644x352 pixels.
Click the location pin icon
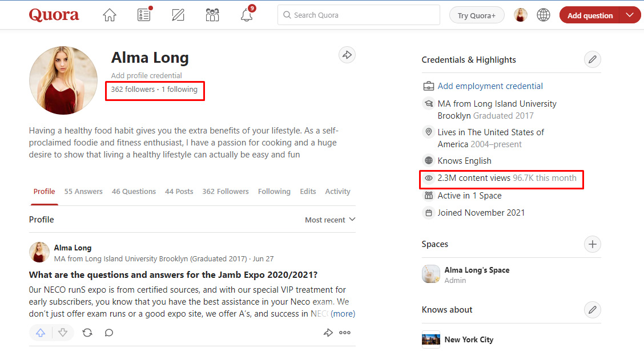click(x=428, y=132)
